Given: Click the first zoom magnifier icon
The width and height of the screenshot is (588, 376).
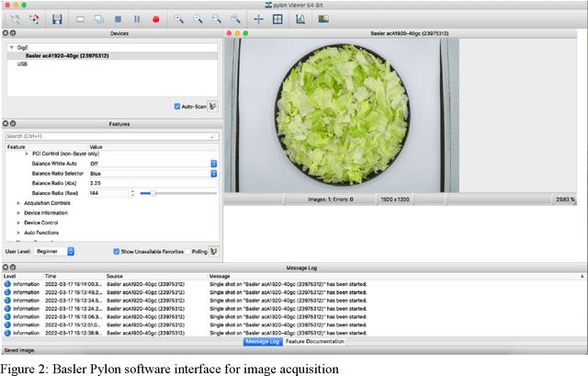Looking at the screenshot, I should [x=179, y=18].
